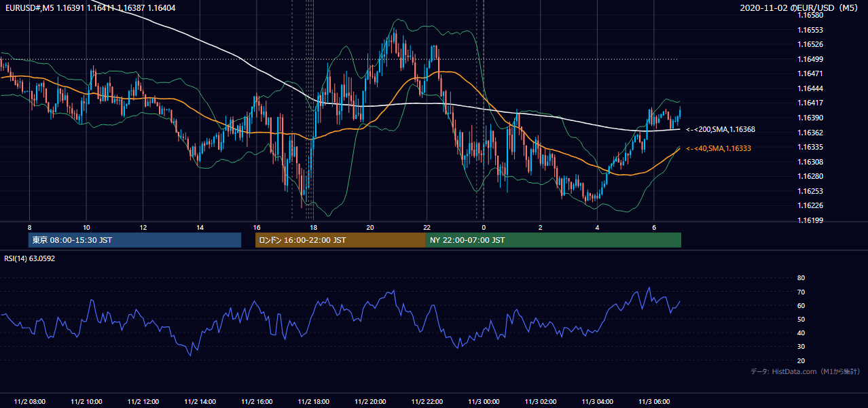Click price axis value 1.16253
Screen dimensions: 868x408
(810, 191)
